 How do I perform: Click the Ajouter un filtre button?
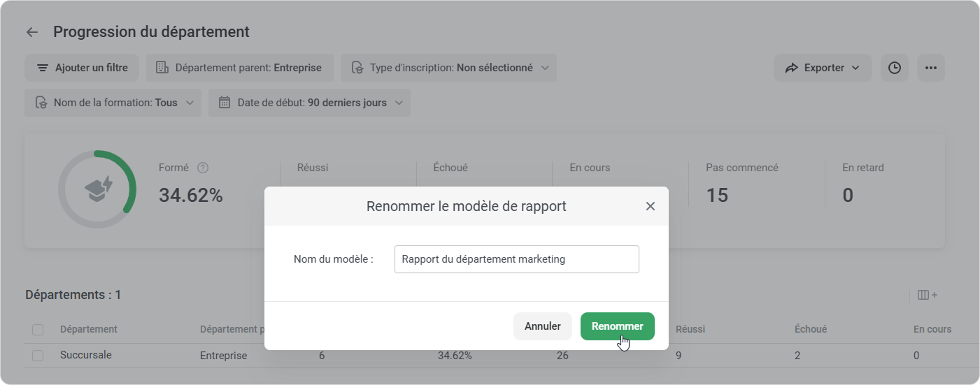click(x=82, y=68)
